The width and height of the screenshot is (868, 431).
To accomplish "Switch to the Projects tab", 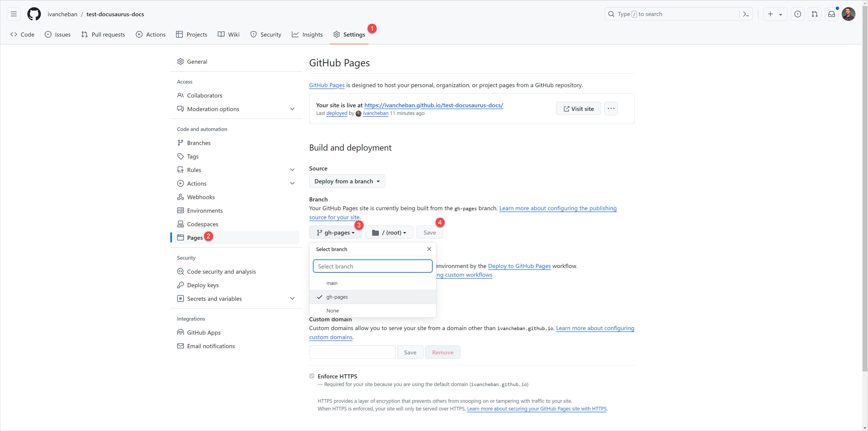I will [x=192, y=34].
